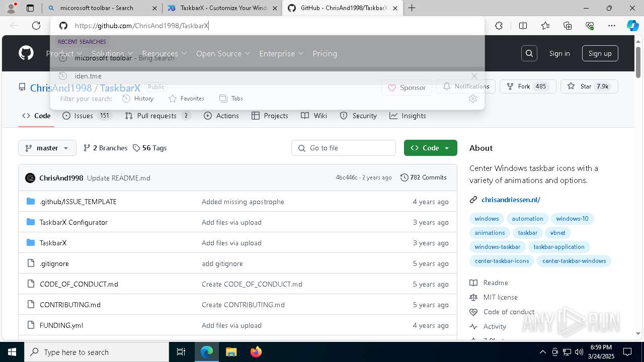Toggle split screen browser icon
This screenshot has height=362, width=644.
click(x=523, y=26)
